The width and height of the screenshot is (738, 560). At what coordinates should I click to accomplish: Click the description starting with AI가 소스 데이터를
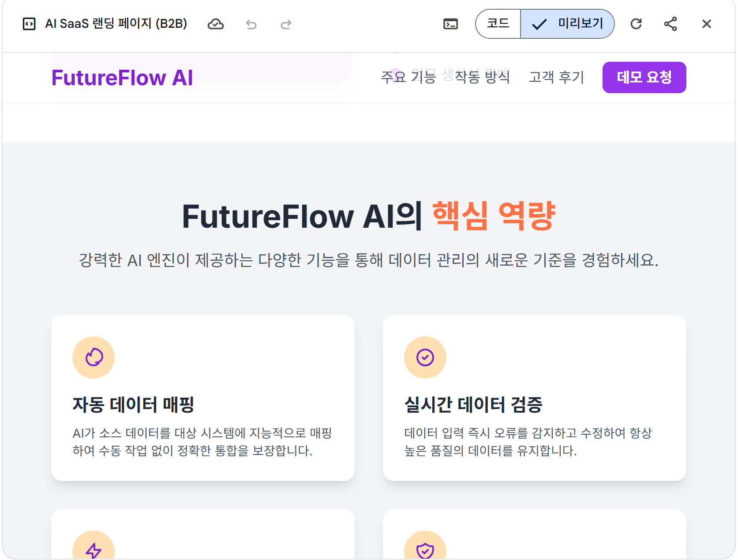(202, 442)
